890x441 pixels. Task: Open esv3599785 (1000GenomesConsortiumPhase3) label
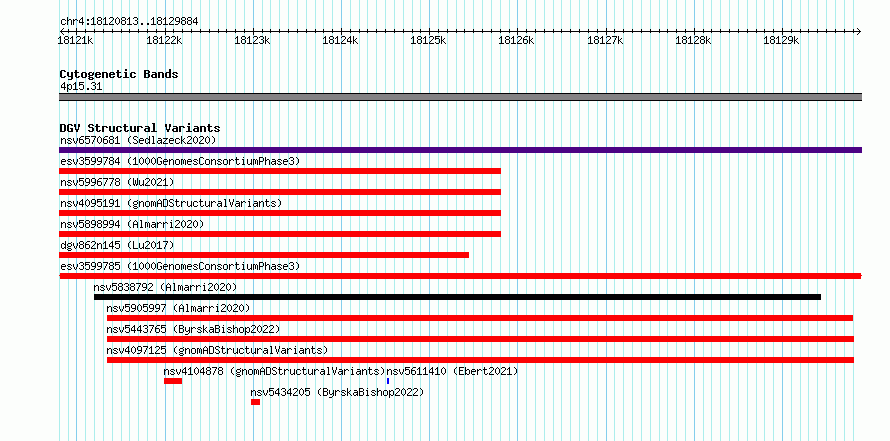180,266
